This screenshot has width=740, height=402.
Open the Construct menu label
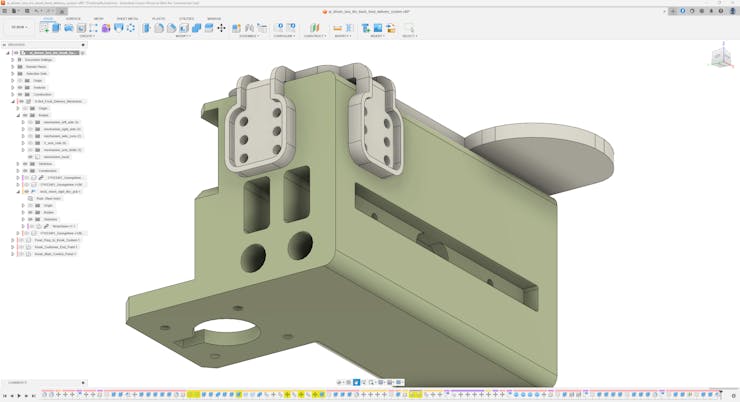pyautogui.click(x=314, y=36)
